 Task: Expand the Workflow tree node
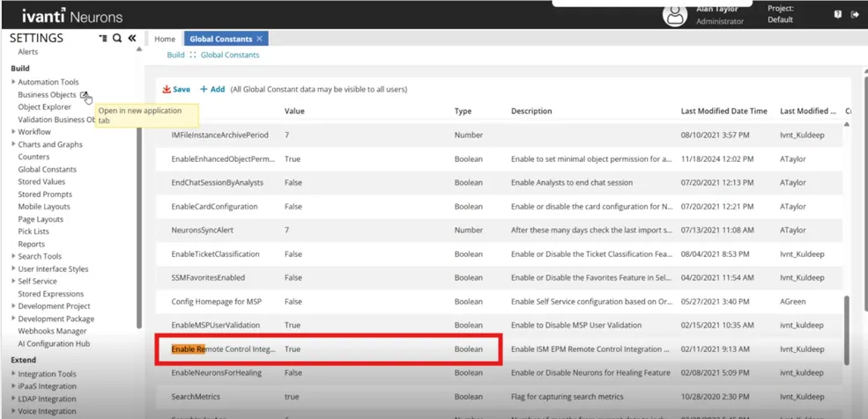click(x=13, y=131)
